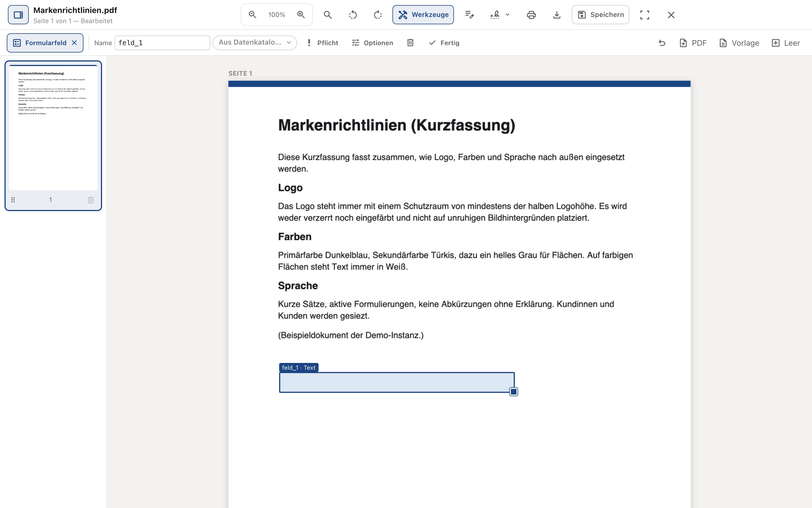Delete page 1 from thumbnail panel

click(91, 200)
